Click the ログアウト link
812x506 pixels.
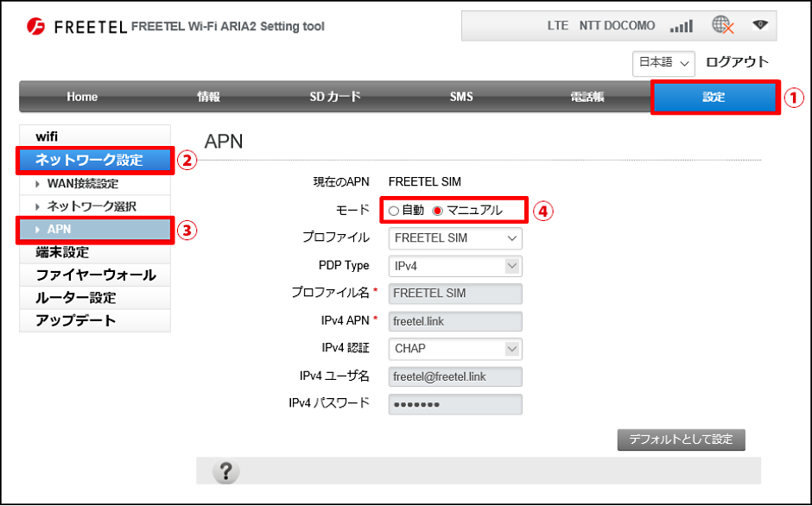click(737, 62)
